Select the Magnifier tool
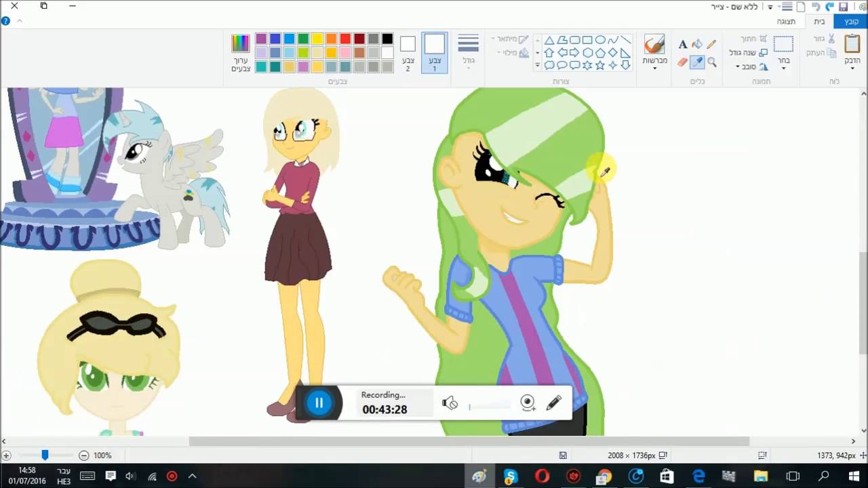This screenshot has width=868, height=488. click(711, 62)
